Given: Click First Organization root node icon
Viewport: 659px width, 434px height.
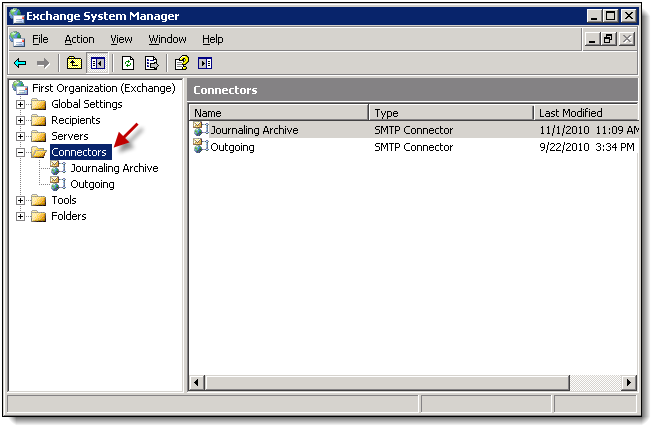Looking at the screenshot, I should click(20, 88).
